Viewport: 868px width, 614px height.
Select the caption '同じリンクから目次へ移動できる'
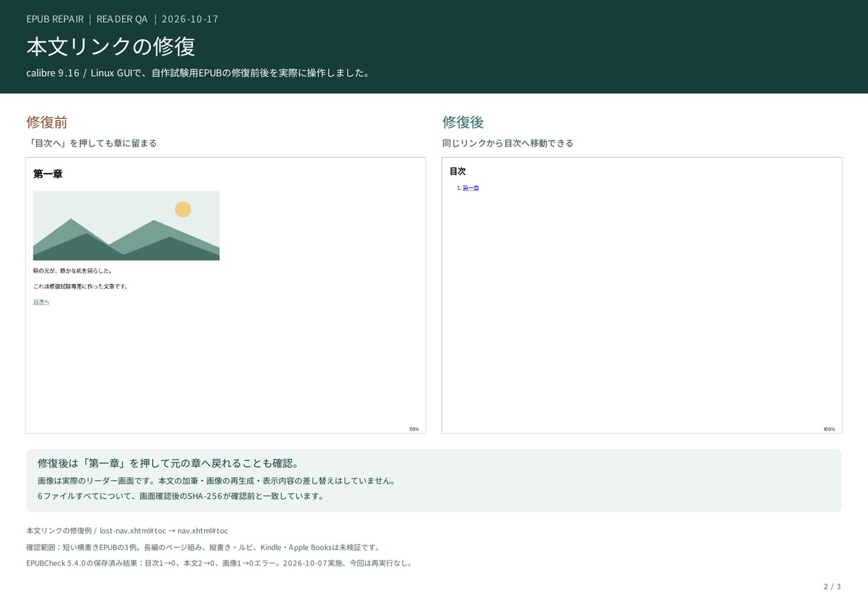click(508, 143)
